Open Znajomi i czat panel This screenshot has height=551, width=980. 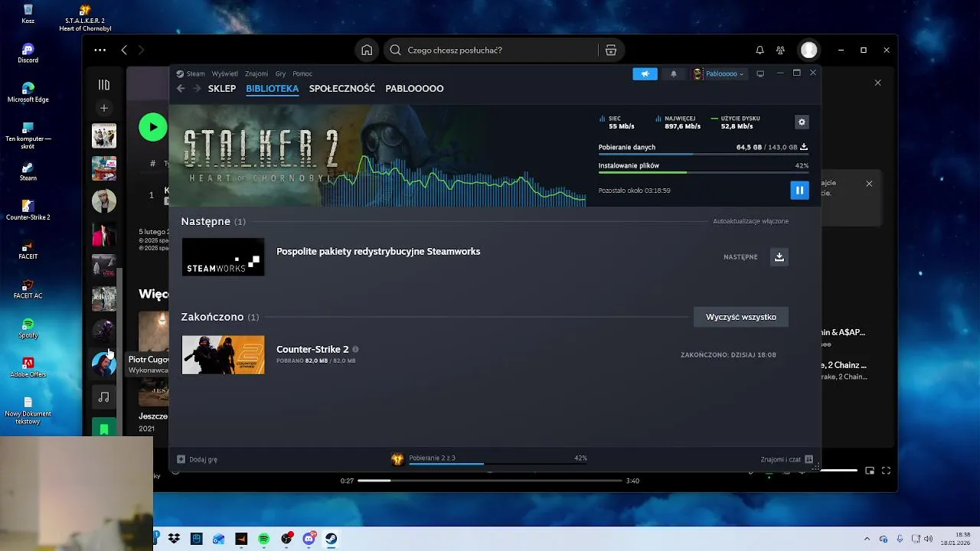click(x=786, y=459)
